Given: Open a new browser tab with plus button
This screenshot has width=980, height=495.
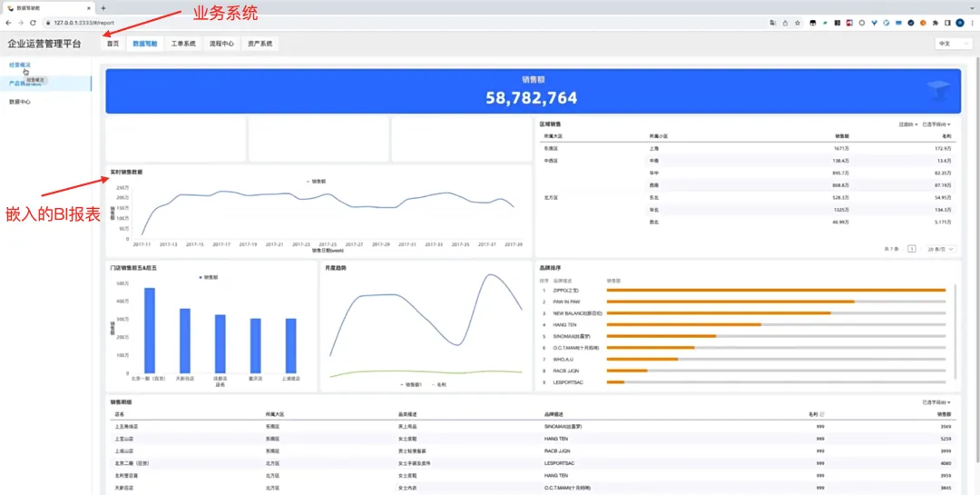Looking at the screenshot, I should click(103, 7).
